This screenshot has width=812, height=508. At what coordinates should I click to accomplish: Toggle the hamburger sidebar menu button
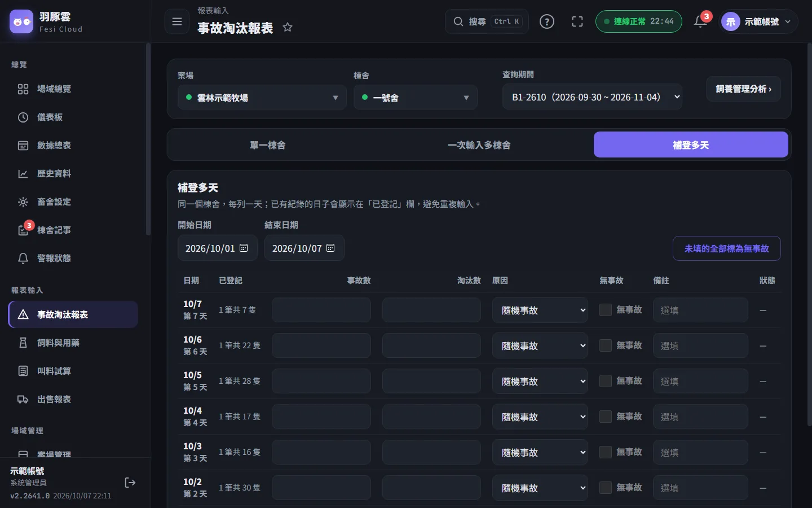click(x=177, y=21)
